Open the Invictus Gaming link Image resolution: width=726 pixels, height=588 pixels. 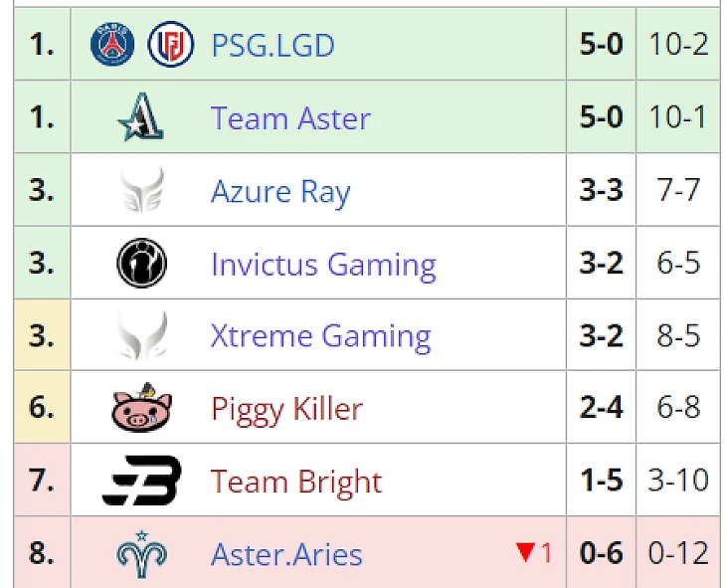tap(323, 265)
